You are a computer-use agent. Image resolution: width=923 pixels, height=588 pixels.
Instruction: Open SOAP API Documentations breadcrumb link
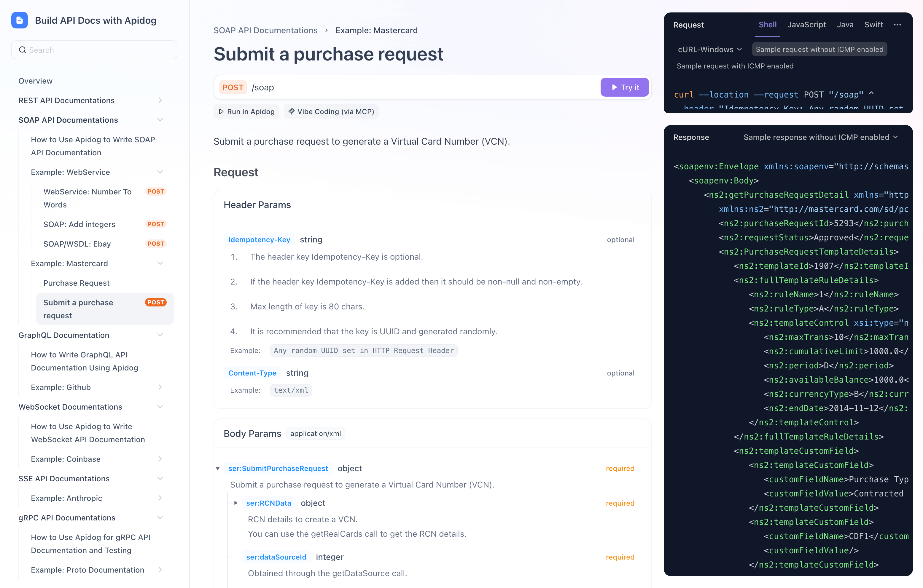coord(265,30)
